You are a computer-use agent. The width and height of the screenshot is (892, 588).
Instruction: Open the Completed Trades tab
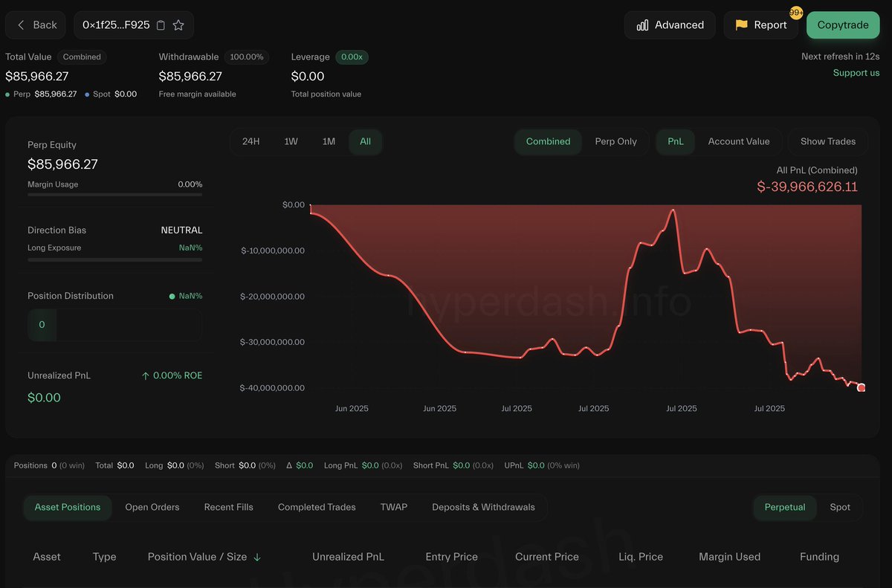click(x=316, y=507)
